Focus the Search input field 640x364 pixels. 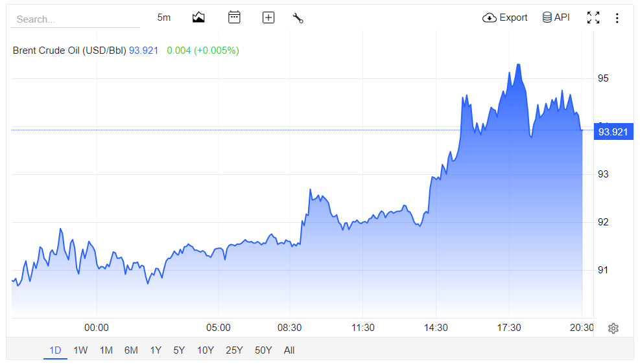coord(75,19)
